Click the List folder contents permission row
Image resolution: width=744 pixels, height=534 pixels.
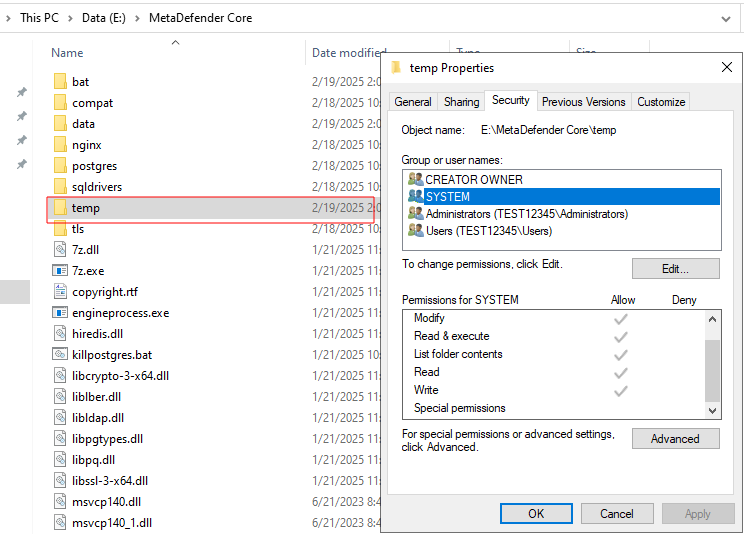553,354
